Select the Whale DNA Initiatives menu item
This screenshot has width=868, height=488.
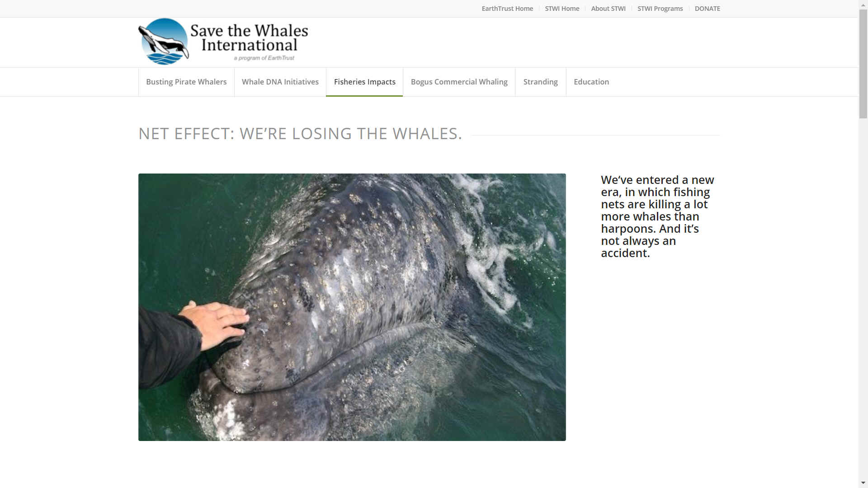tap(280, 82)
